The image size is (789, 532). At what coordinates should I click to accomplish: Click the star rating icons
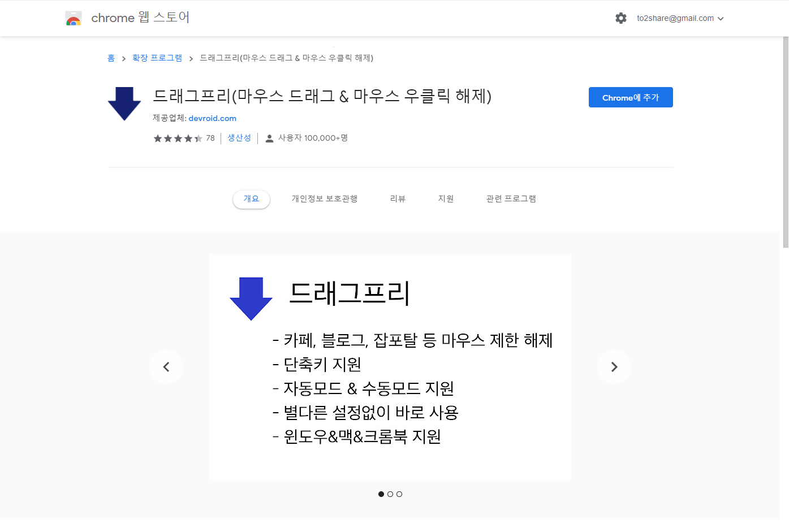(178, 138)
